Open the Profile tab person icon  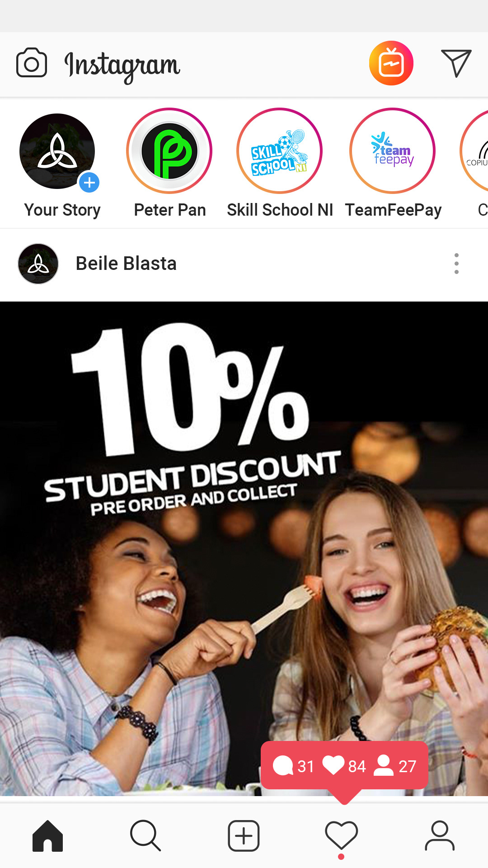click(x=440, y=836)
